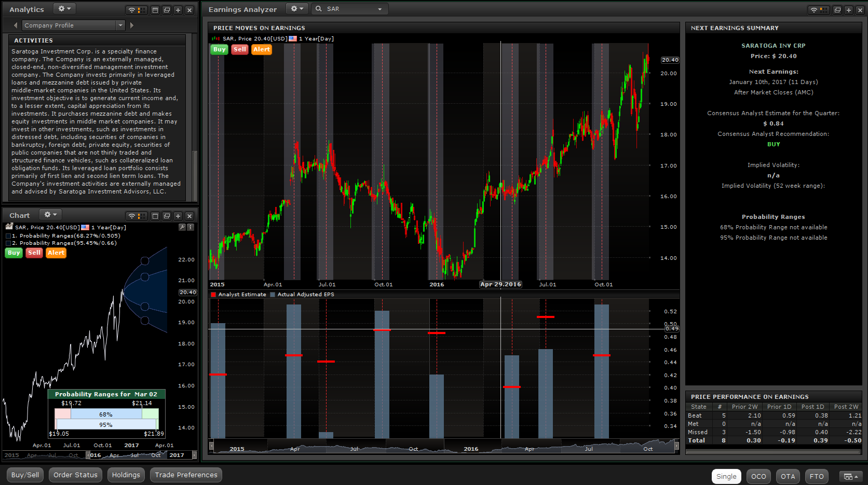Screen dimensions: 868x485
Task: Click the Post 1D column header
Action: pyautogui.click(x=812, y=407)
